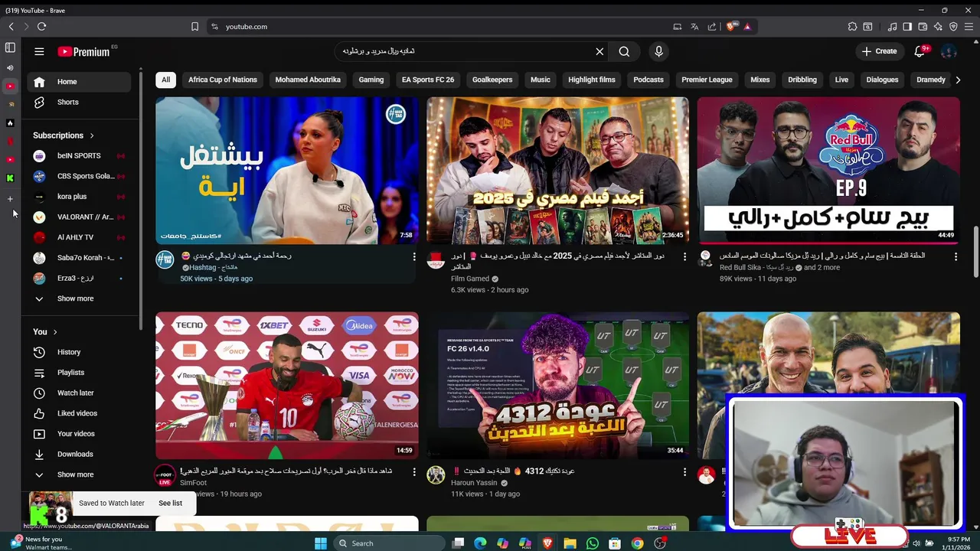Toggle the Brave sidebar panel icon
Image resolution: width=980 pixels, height=551 pixels.
[x=907, y=26]
